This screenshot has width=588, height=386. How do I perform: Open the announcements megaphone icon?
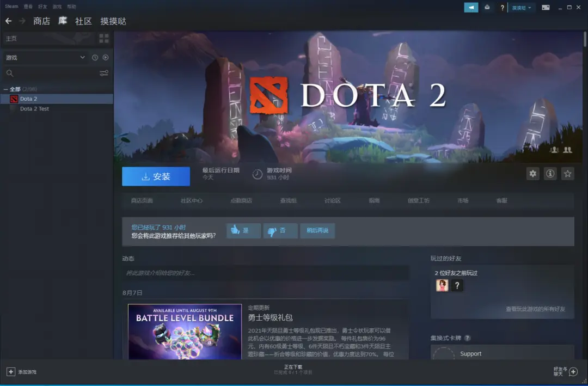click(471, 8)
